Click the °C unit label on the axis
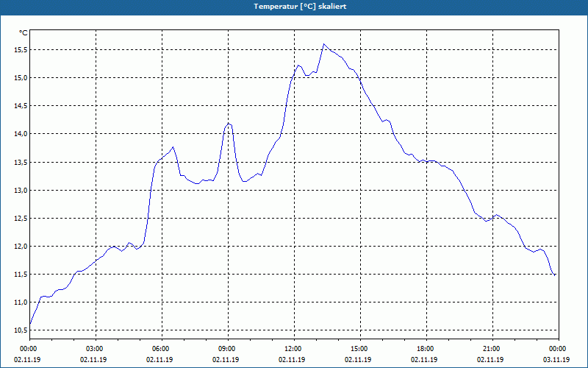 (24, 33)
